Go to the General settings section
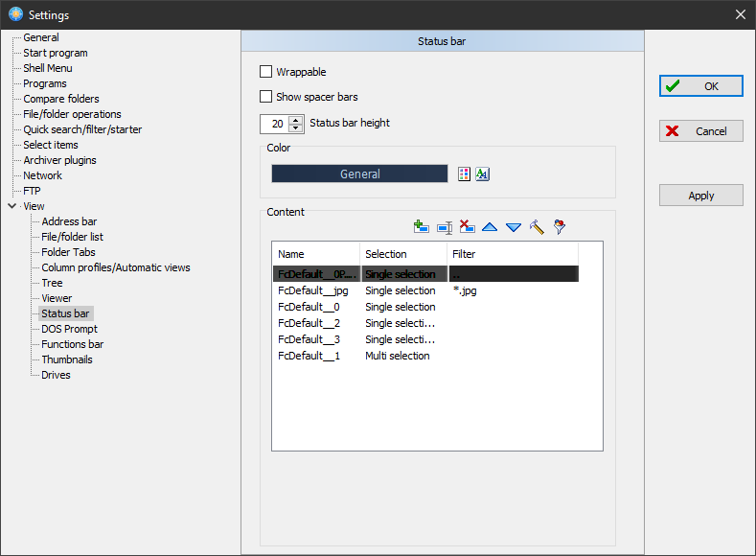This screenshot has height=556, width=756. tap(41, 37)
